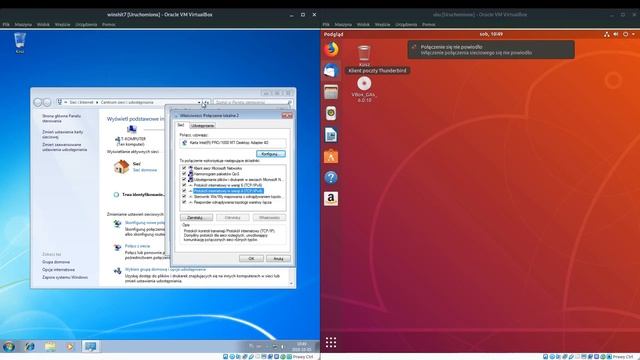Toggle Sterownik We/Wy mapowania checkbox
The height and width of the screenshot is (360, 640).
184,196
